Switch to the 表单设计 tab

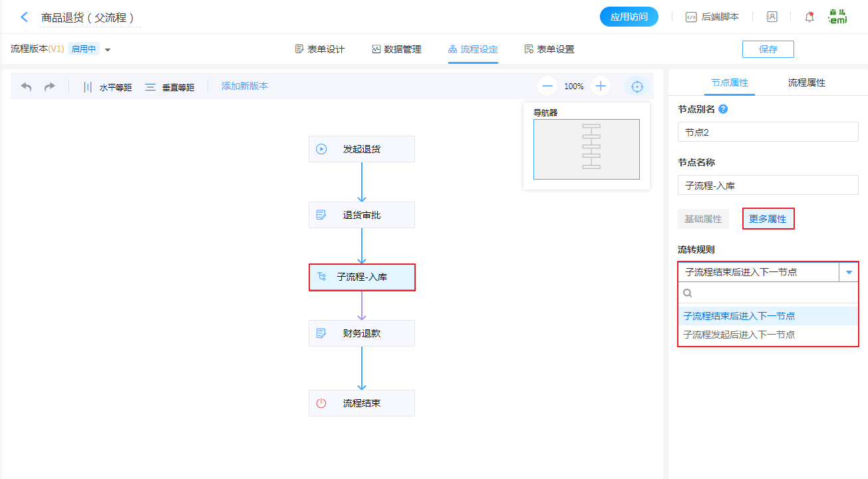pyautogui.click(x=320, y=49)
